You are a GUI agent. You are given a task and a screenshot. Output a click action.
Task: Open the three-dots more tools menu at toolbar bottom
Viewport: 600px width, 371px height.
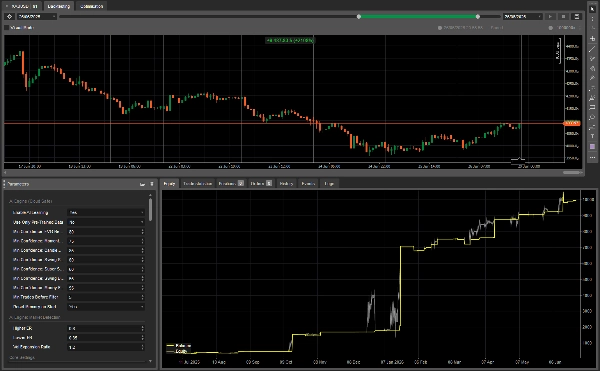592,157
